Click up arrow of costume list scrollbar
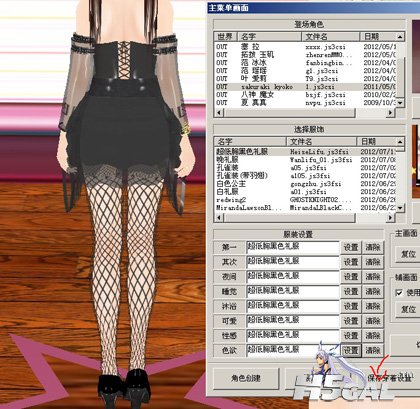 [x=400, y=141]
